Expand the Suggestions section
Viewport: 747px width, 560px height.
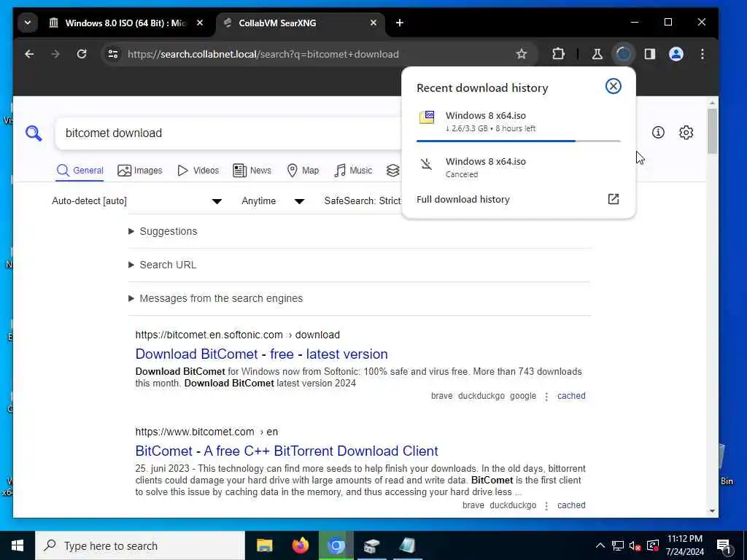(x=163, y=231)
